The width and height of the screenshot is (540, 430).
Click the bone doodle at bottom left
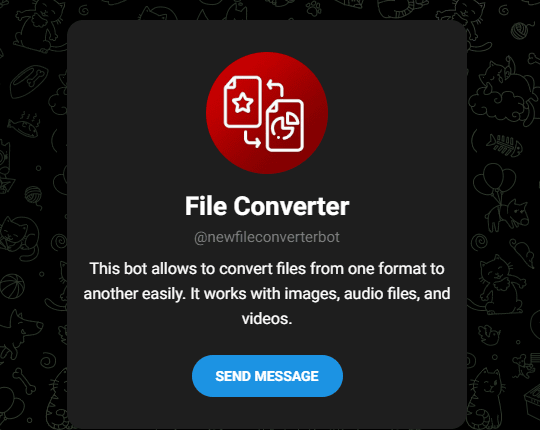[24, 381]
